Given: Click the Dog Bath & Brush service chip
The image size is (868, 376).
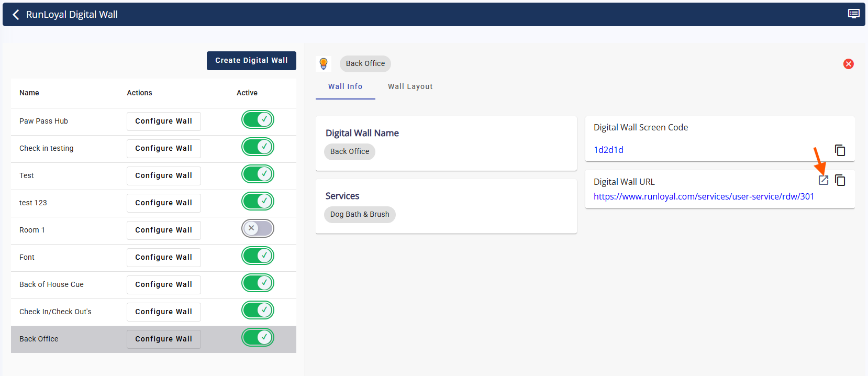Looking at the screenshot, I should point(360,214).
